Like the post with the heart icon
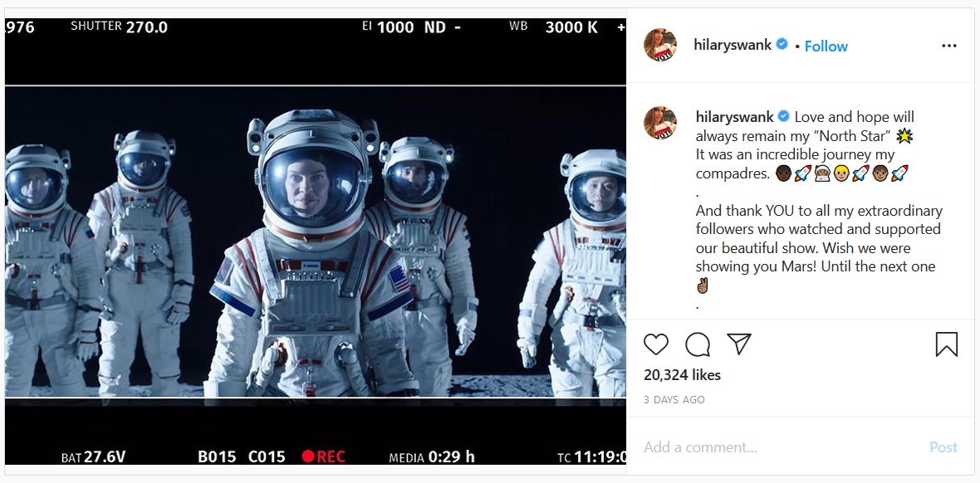 click(x=655, y=344)
